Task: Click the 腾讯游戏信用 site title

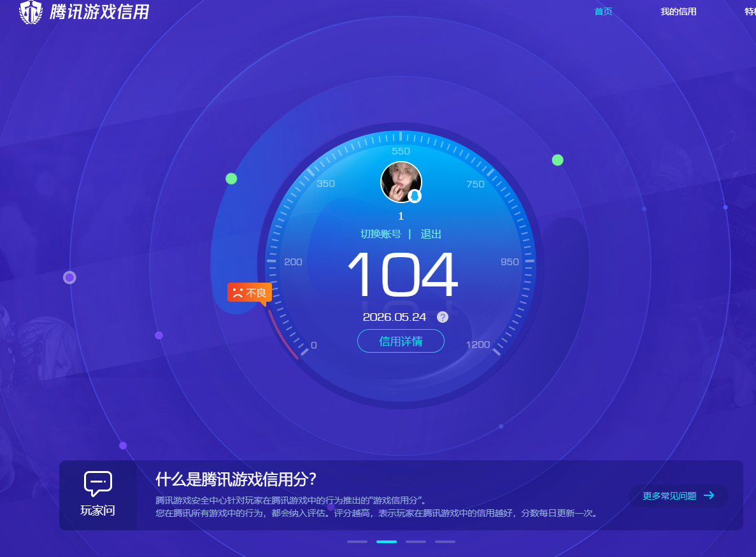Action: point(99,11)
